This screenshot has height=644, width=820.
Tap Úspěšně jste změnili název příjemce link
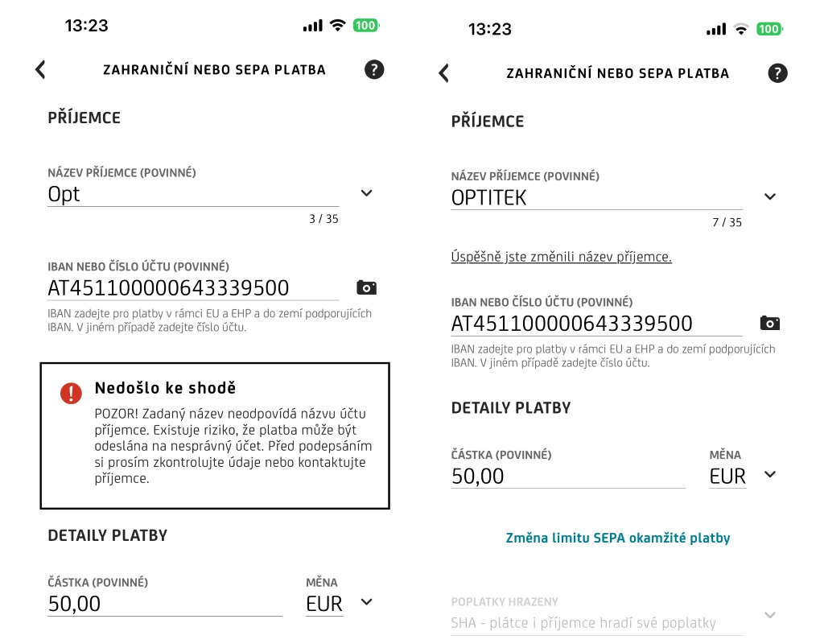[561, 257]
